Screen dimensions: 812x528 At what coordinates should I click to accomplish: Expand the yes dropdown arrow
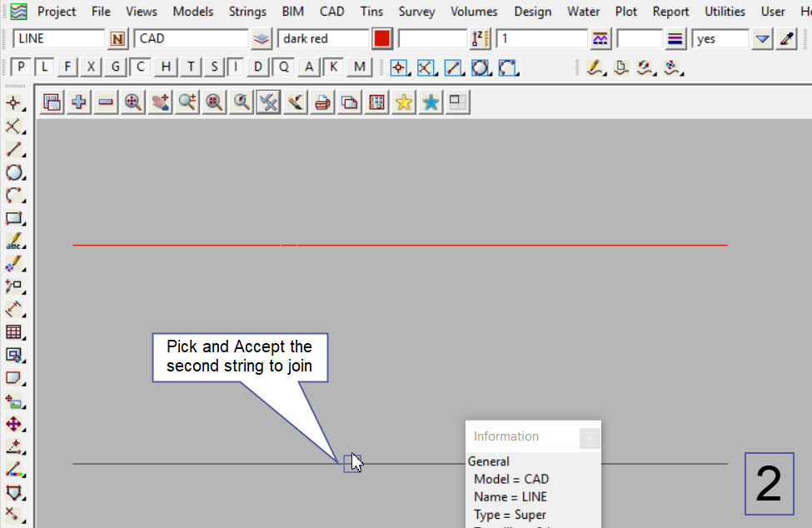[762, 39]
